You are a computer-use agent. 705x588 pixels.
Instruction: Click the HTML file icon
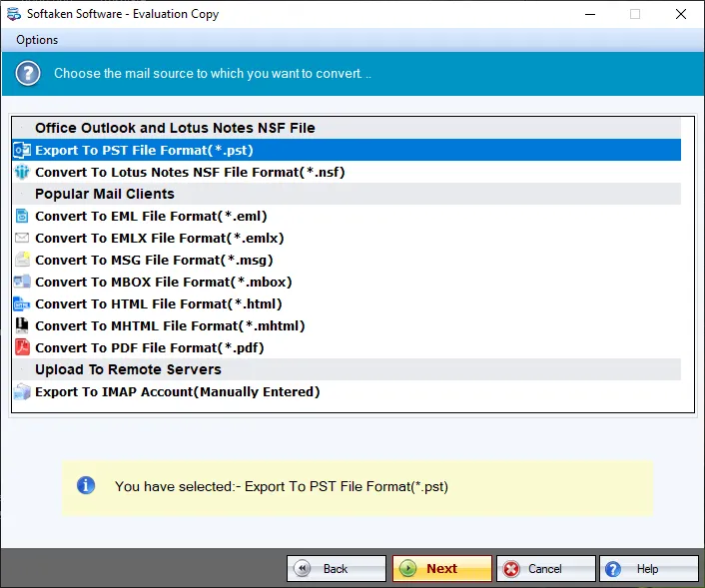point(22,303)
